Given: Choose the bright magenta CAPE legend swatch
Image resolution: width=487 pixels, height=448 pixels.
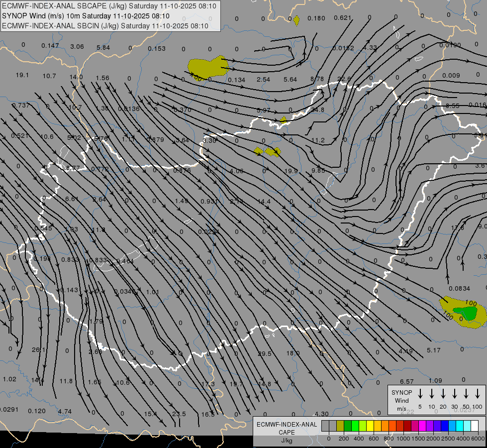Looking at the screenshot, I should pyautogui.click(x=422, y=426).
